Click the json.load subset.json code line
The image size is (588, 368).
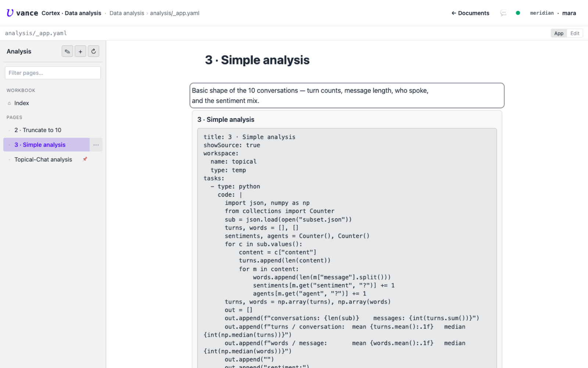point(288,220)
